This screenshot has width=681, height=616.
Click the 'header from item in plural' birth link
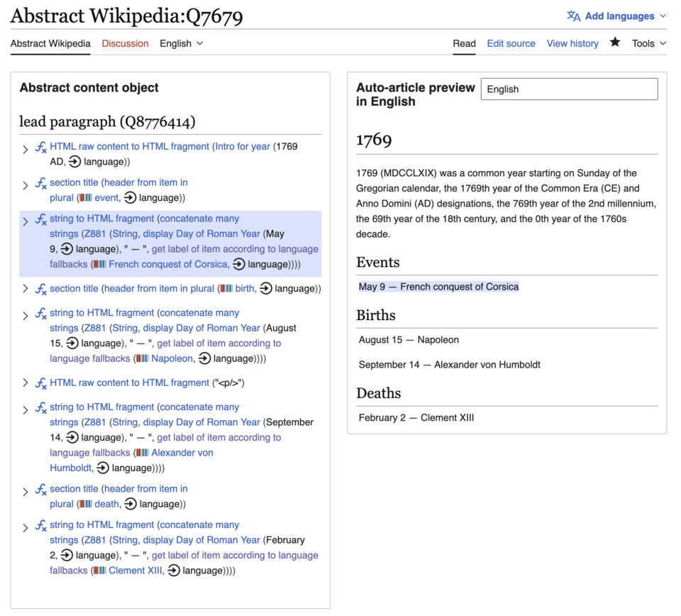[x=159, y=288]
